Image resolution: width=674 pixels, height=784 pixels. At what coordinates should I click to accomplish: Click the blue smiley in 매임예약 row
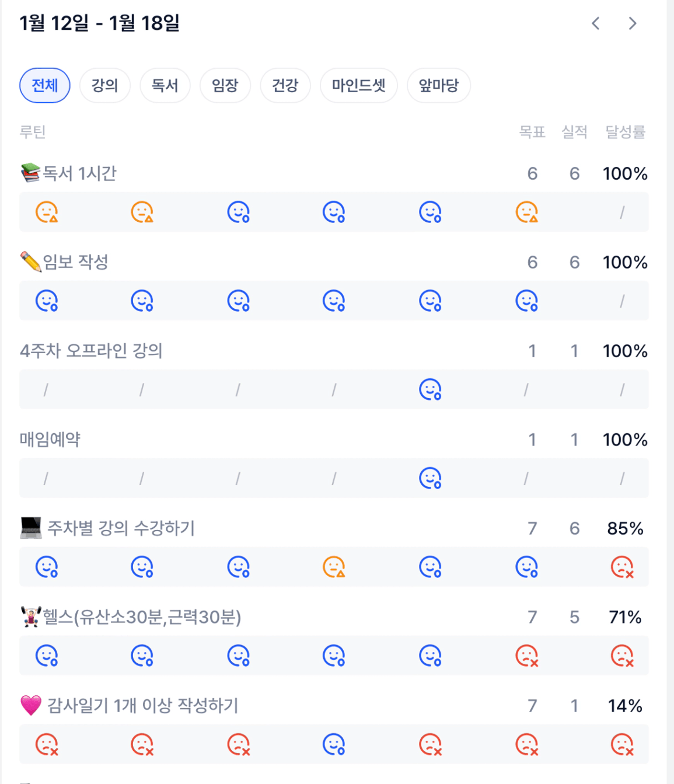pyautogui.click(x=430, y=478)
